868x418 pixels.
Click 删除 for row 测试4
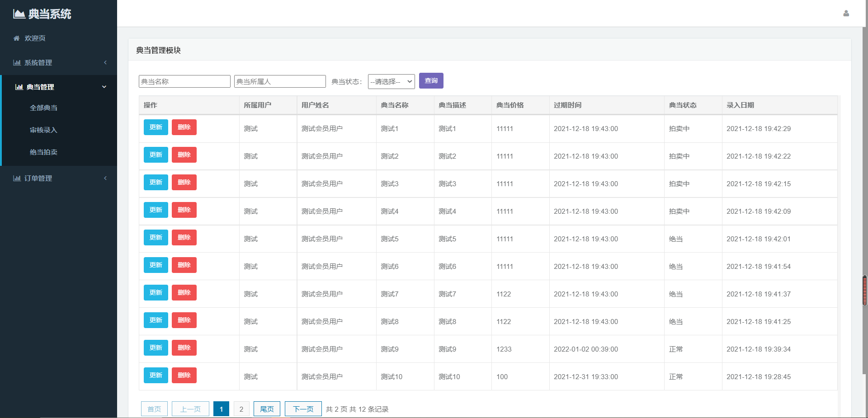pyautogui.click(x=184, y=210)
